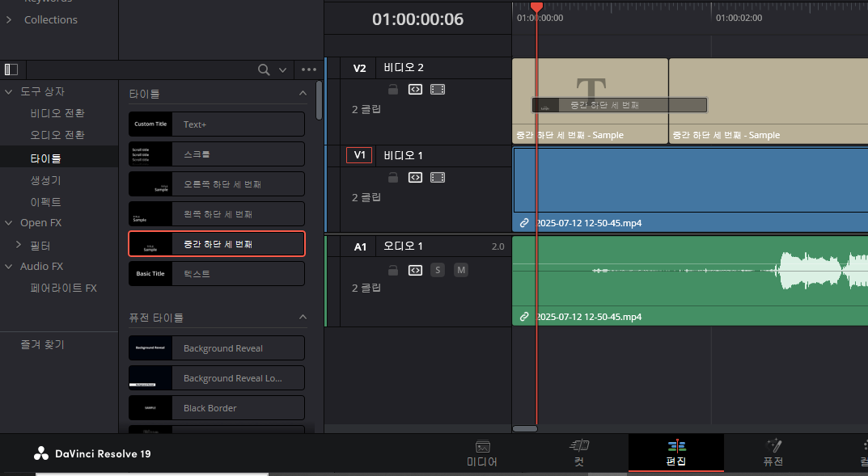Select 오디오 전환 category
This screenshot has width=868, height=476.
[x=57, y=135]
